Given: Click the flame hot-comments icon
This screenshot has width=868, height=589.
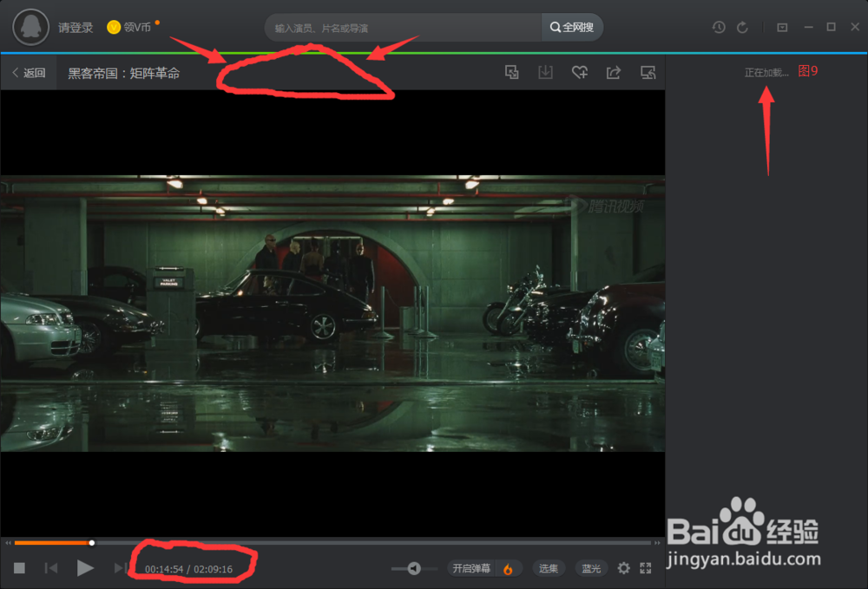Looking at the screenshot, I should (x=508, y=568).
